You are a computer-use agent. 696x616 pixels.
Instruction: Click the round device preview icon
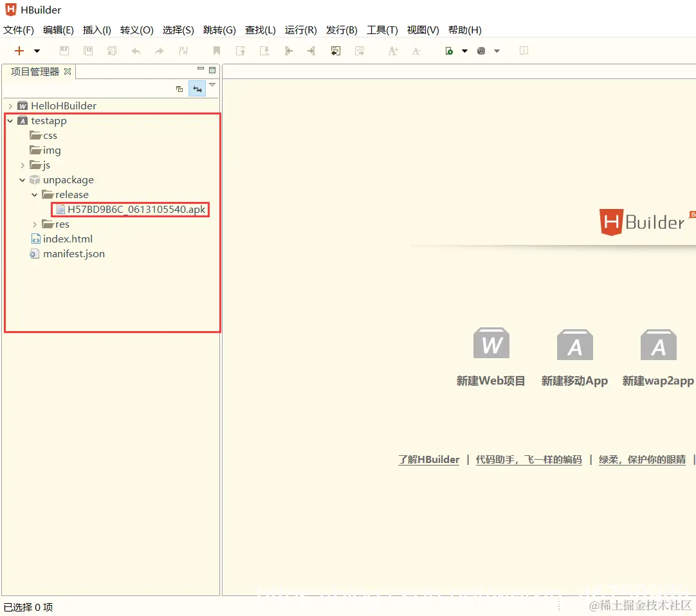point(481,51)
